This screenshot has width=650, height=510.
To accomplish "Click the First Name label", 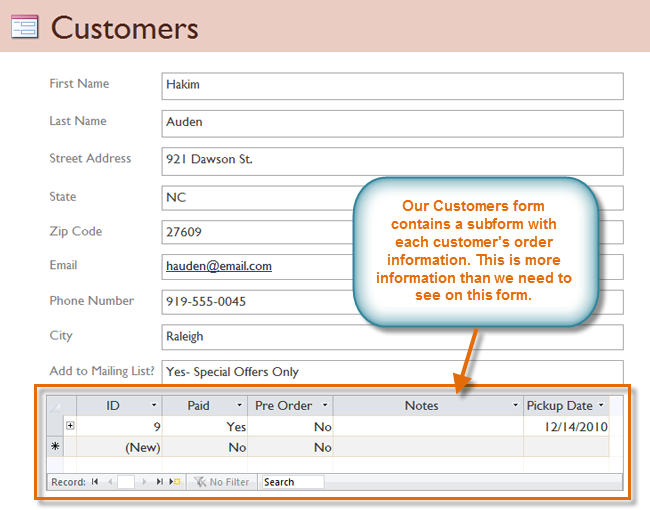I will [79, 84].
